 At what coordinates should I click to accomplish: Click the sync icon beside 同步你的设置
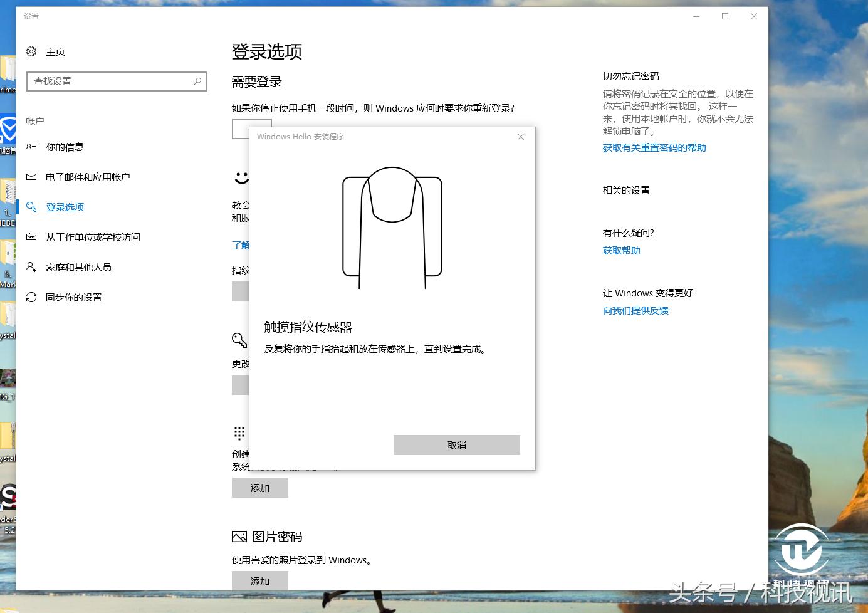point(31,297)
